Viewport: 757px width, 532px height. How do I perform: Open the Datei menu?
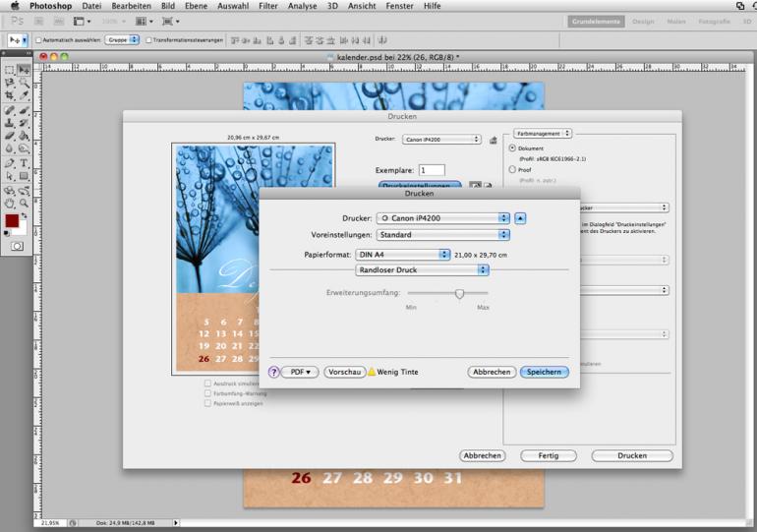point(91,6)
